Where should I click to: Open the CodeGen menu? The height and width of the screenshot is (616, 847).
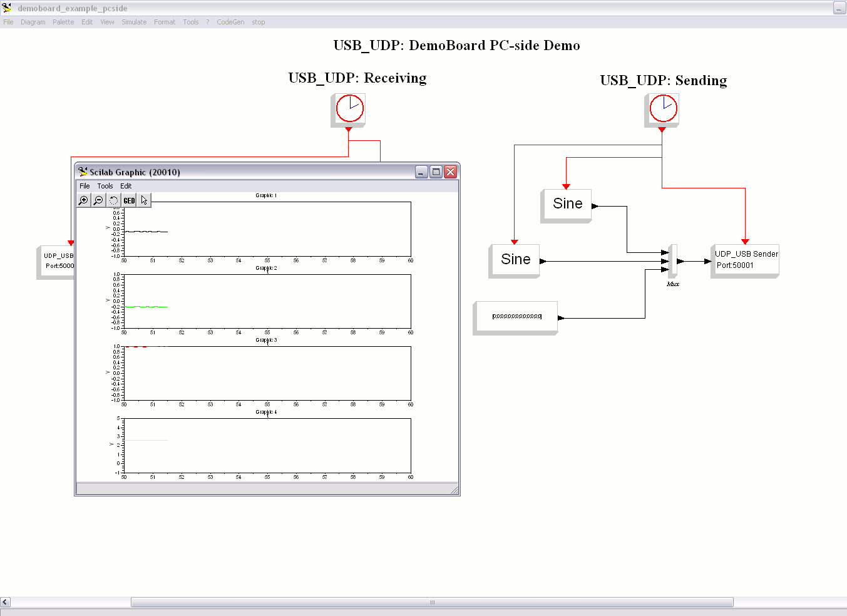(230, 22)
